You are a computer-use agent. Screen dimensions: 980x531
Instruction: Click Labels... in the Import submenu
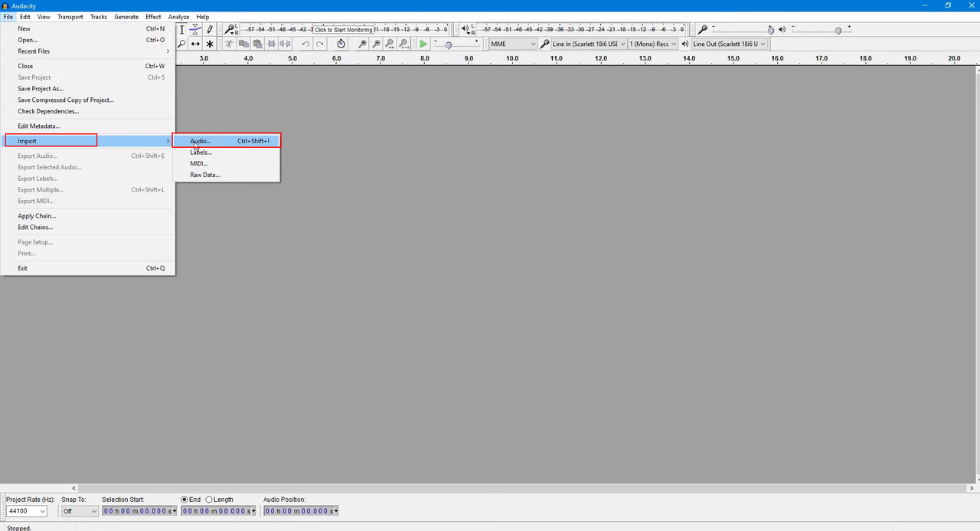[227, 152]
